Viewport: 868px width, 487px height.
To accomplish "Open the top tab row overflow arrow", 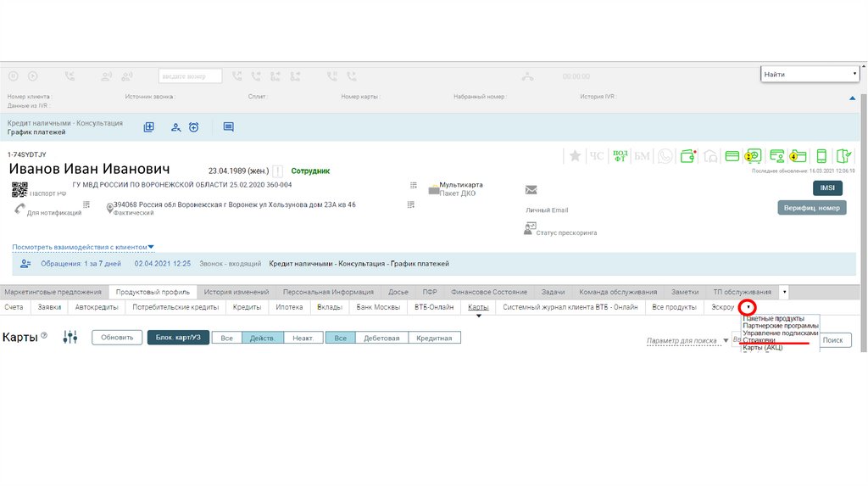I will pos(784,292).
